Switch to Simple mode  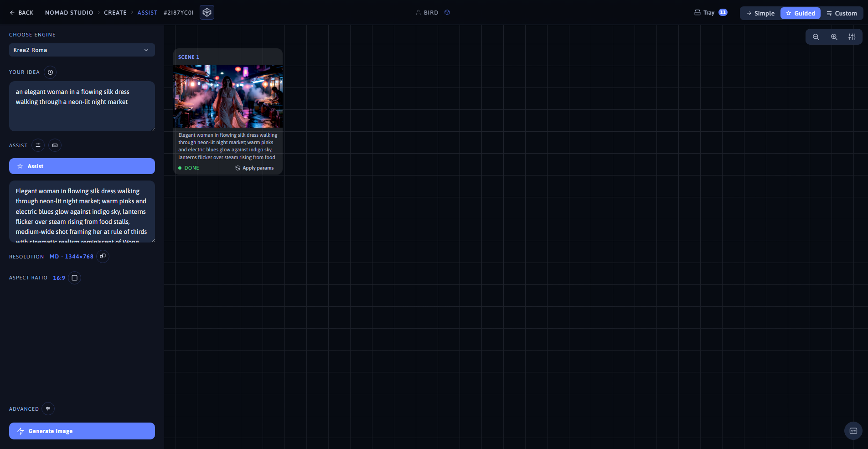[x=760, y=13]
